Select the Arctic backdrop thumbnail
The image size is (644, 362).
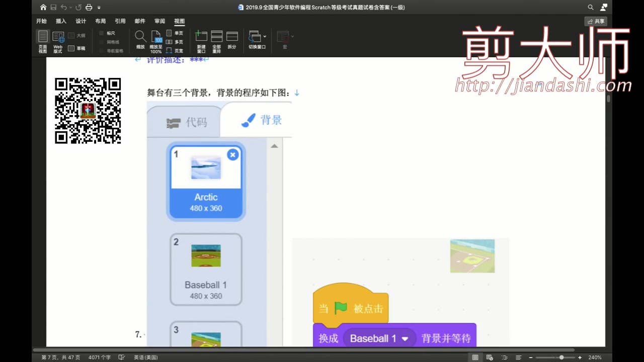tap(206, 182)
